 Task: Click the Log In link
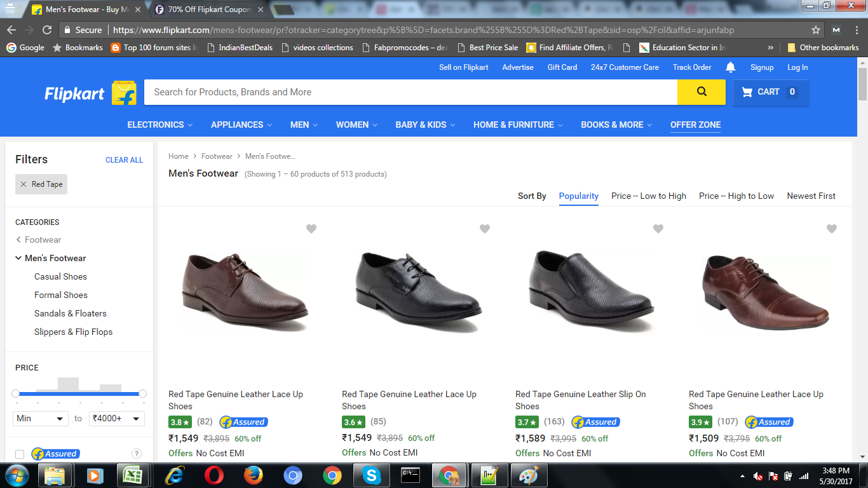797,67
